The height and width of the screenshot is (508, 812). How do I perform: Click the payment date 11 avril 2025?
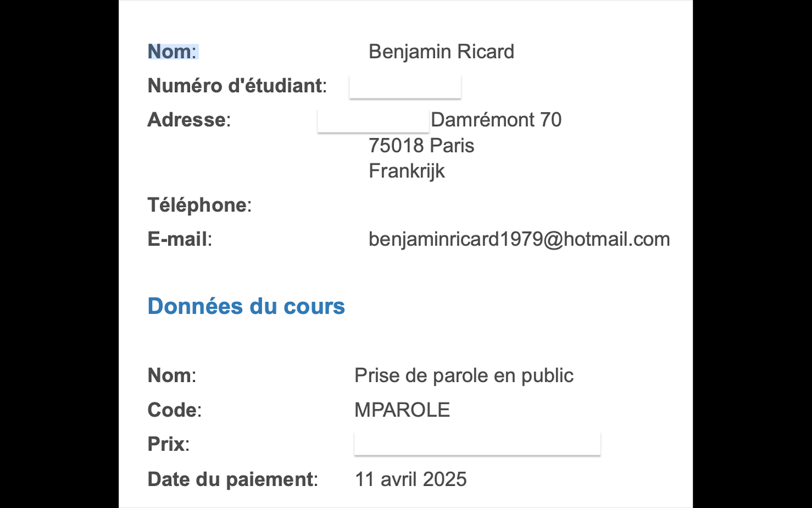tap(410, 480)
